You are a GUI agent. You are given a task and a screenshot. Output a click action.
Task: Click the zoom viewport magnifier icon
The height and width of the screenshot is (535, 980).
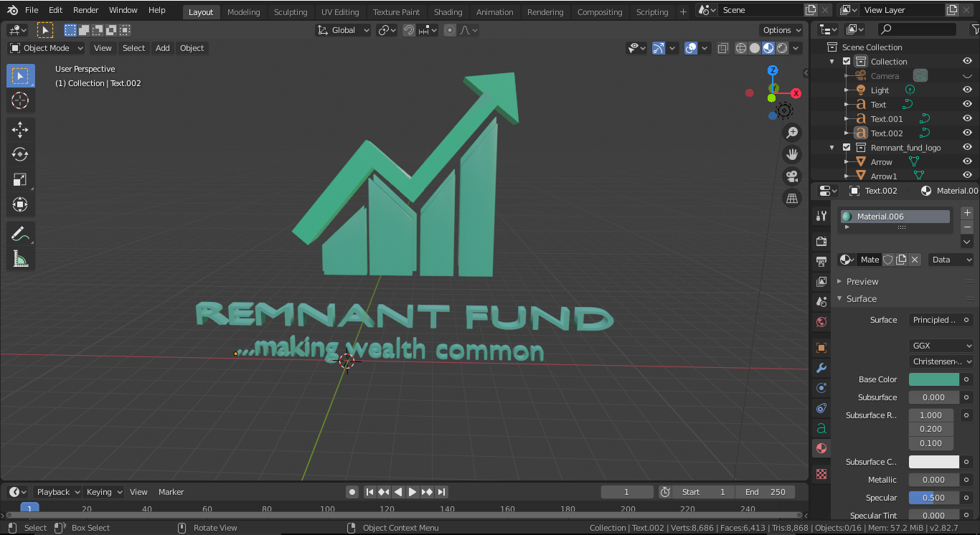coord(792,133)
